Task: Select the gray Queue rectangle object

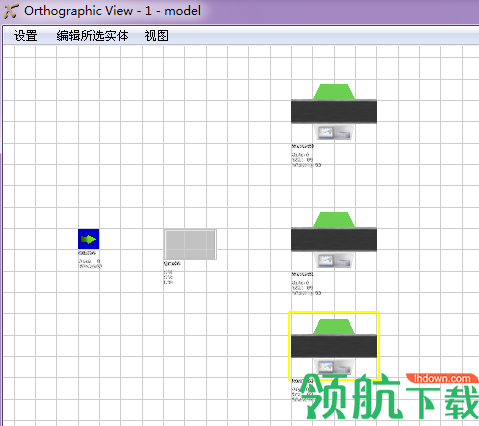Action: pos(190,244)
